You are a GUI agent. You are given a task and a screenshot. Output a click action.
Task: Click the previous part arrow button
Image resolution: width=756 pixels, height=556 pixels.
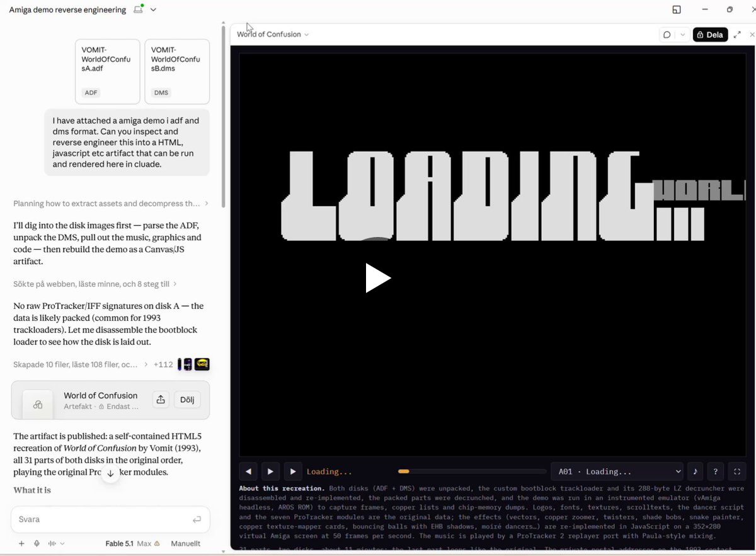[248, 472]
